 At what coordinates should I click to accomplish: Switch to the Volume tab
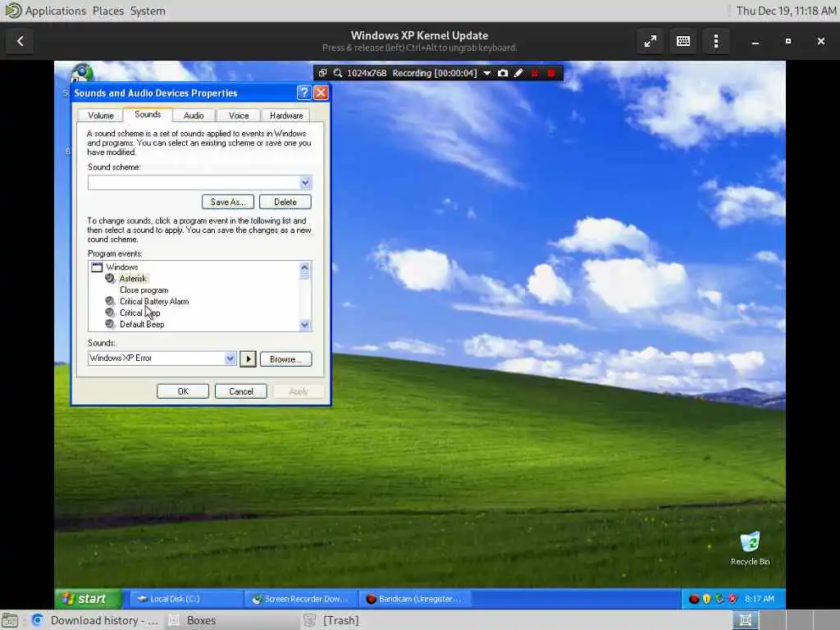pyautogui.click(x=101, y=116)
